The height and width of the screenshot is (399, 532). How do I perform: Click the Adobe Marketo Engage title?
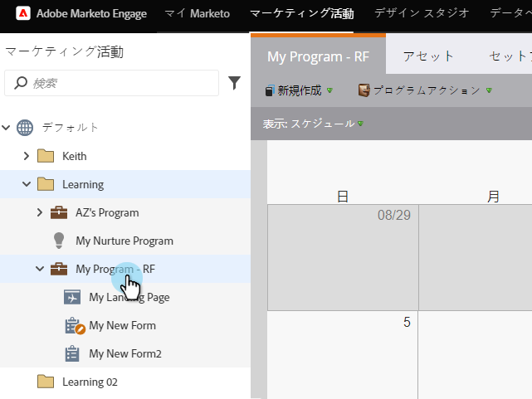point(91,13)
